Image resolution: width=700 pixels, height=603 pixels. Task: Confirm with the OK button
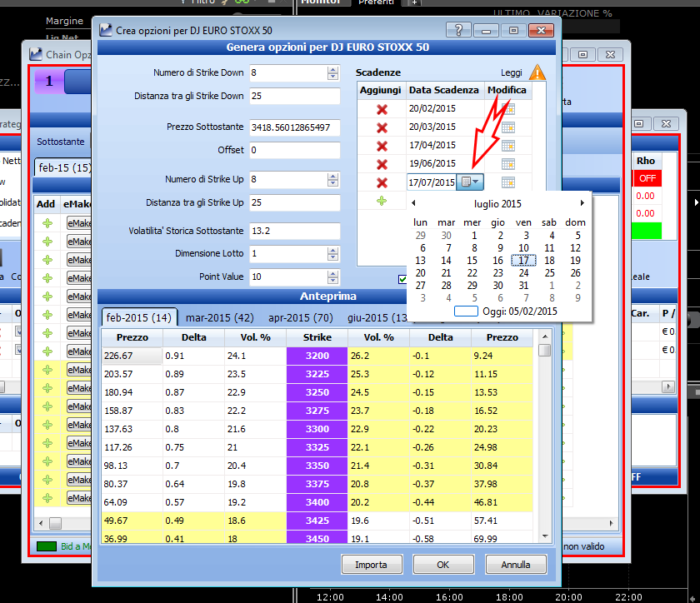coord(442,565)
